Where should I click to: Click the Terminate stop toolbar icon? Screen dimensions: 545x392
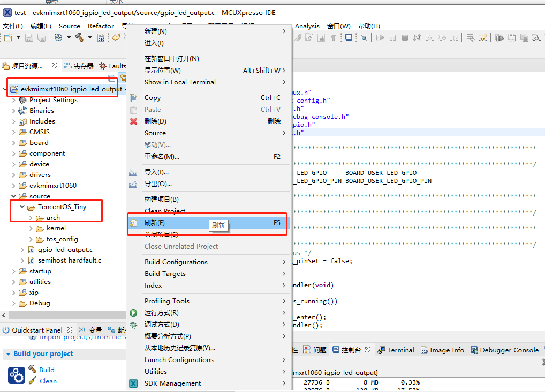[x=405, y=37]
